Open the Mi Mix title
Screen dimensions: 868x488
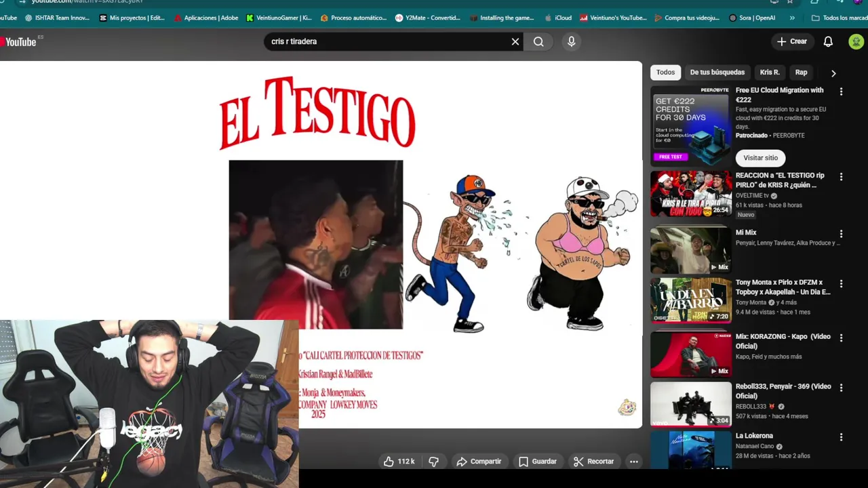click(746, 232)
